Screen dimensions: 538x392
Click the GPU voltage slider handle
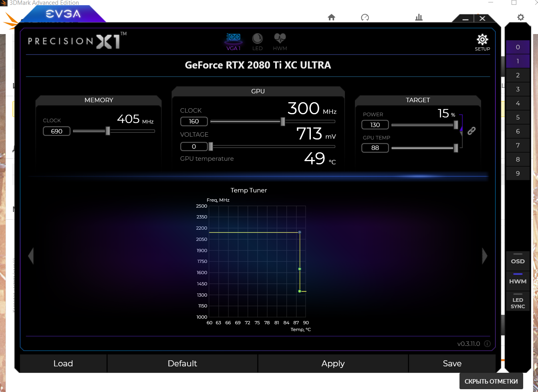point(211,146)
